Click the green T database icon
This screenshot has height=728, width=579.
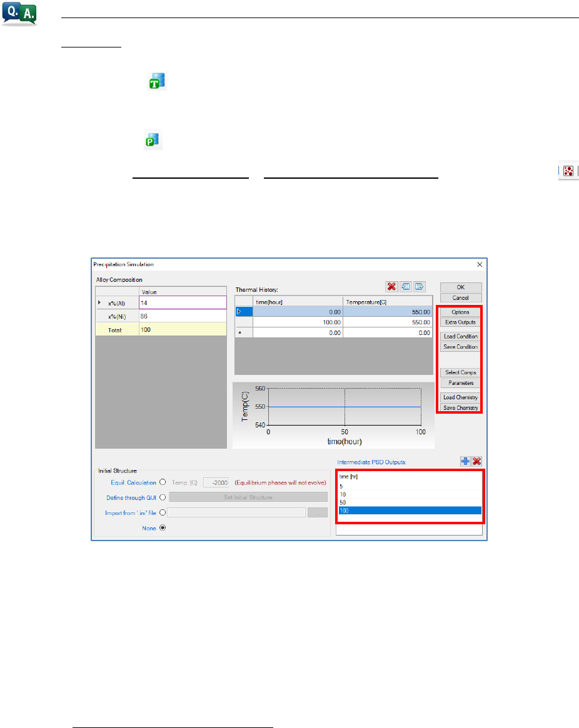(x=157, y=81)
